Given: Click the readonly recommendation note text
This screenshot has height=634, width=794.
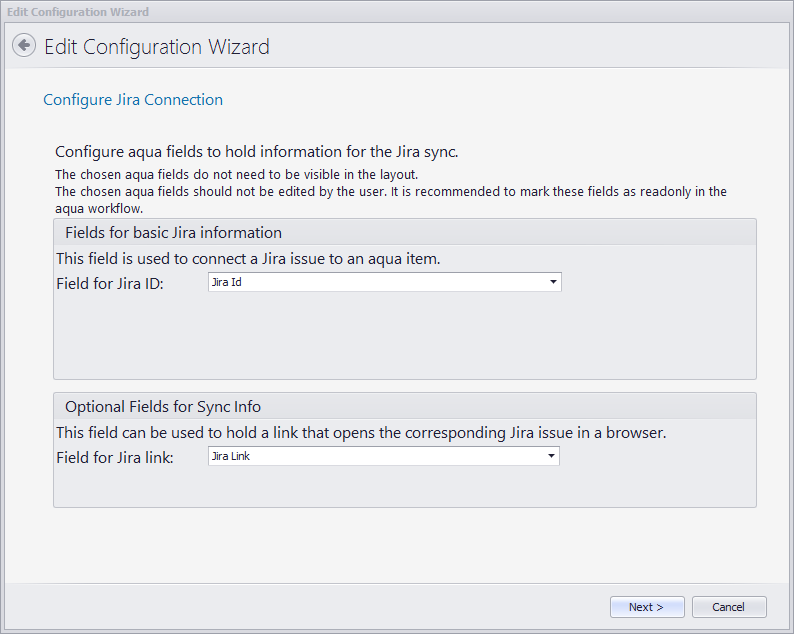Looking at the screenshot, I should pos(390,191).
